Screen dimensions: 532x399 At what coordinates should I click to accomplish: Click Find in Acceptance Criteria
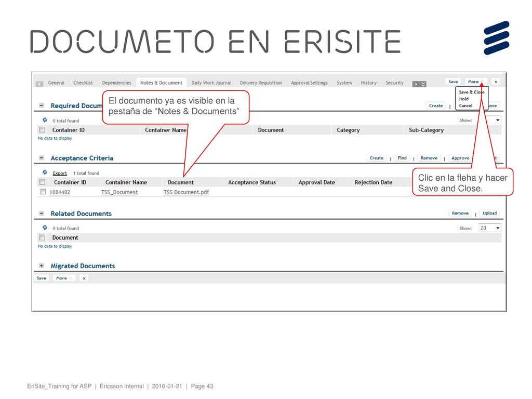[x=402, y=158]
